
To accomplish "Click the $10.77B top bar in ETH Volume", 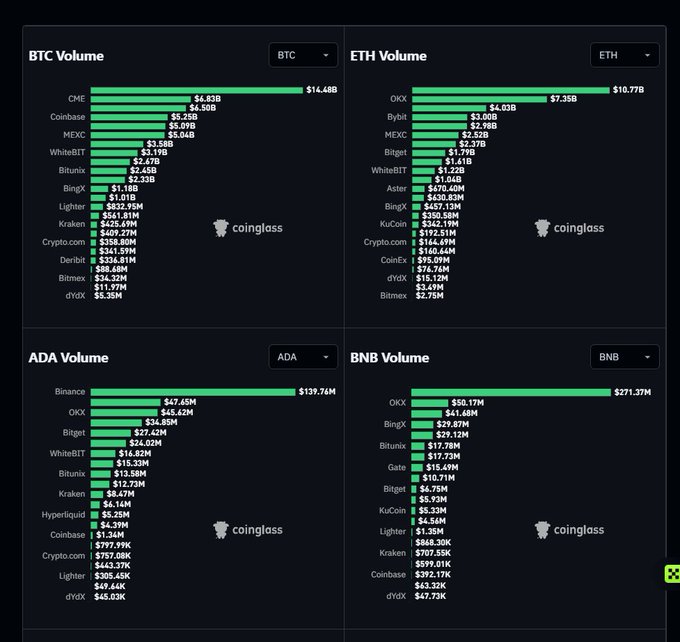I will (510, 90).
